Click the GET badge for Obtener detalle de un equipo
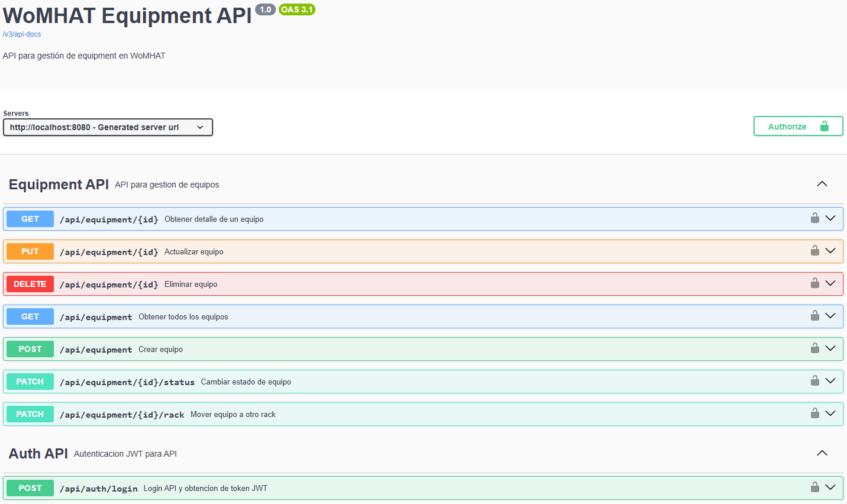Screen dimensions: 847x504 tap(30, 219)
